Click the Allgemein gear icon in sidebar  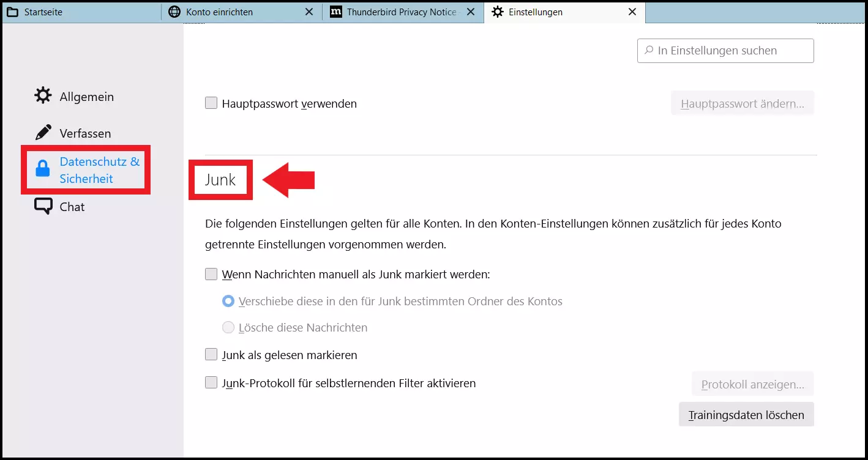pos(43,96)
